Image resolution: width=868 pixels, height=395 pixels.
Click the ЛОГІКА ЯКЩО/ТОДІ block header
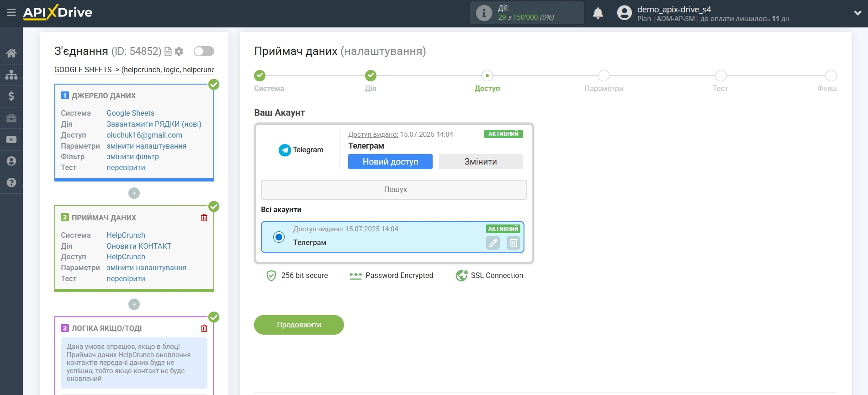106,328
